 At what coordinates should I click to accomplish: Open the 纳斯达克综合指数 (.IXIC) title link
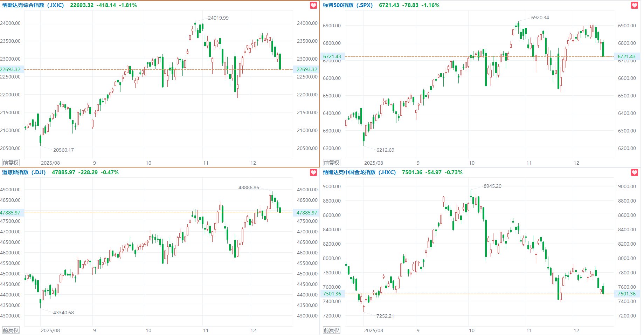[33, 5]
